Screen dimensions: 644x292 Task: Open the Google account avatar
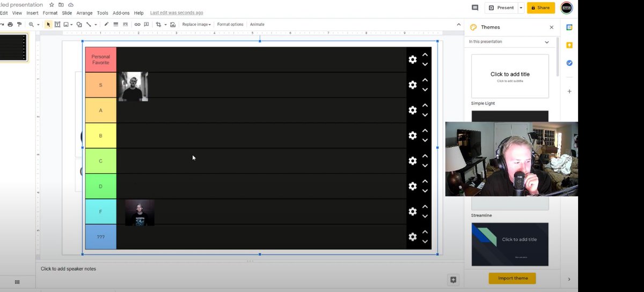pos(566,8)
